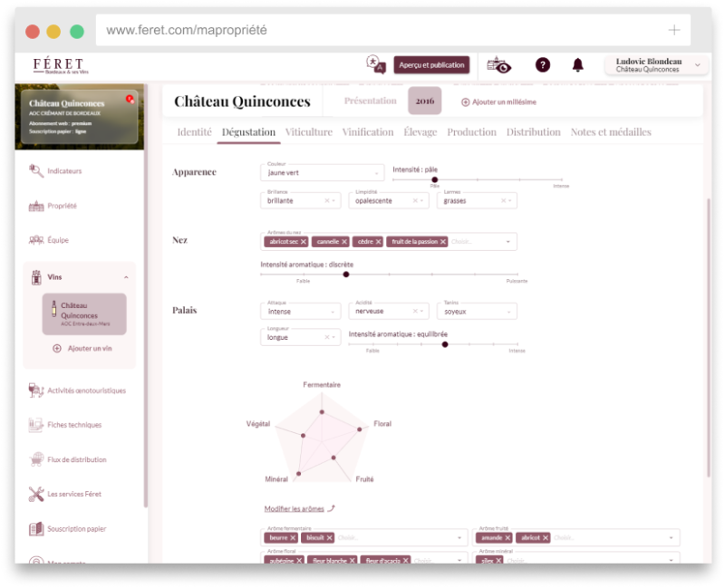Image resolution: width=725 pixels, height=588 pixels.
Task: Switch to the Notes et médailles tab
Action: coord(611,132)
